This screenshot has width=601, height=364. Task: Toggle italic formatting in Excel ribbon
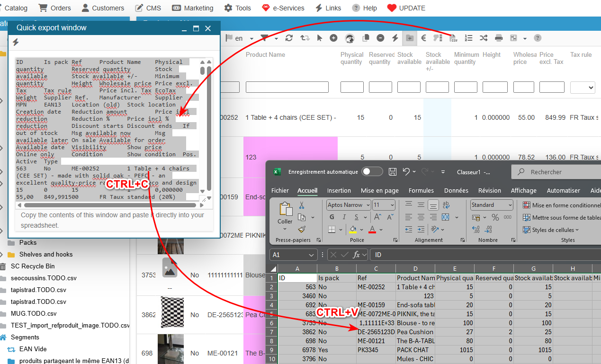tap(344, 217)
